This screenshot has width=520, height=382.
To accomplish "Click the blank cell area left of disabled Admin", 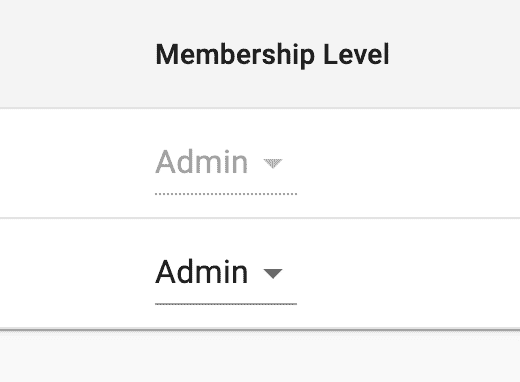I will click(77, 163).
